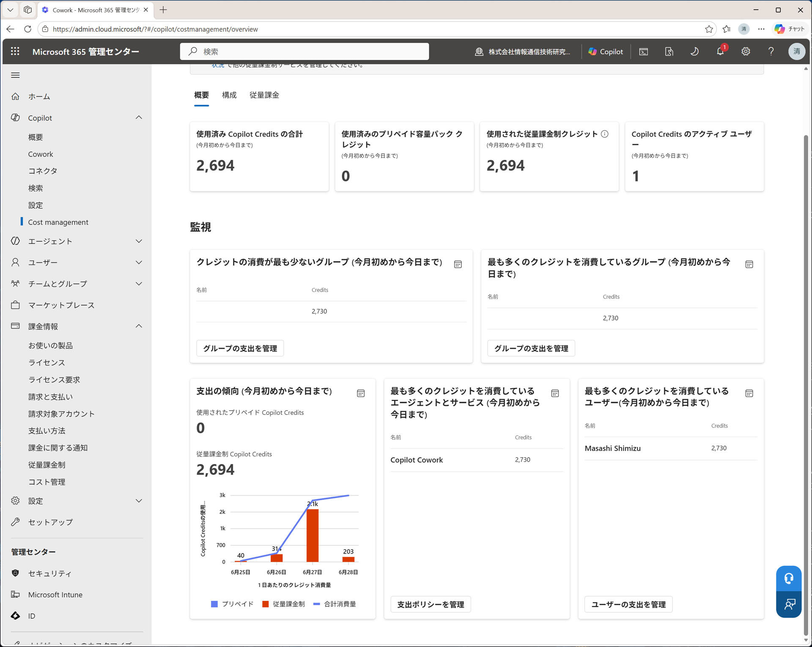Viewport: 812px width, 647px height.
Task: Select Masashi Shimizu user row
Action: click(x=671, y=448)
